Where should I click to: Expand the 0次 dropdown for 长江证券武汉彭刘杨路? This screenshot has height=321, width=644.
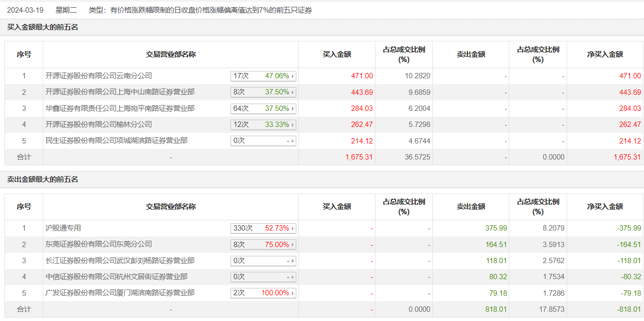(263, 261)
